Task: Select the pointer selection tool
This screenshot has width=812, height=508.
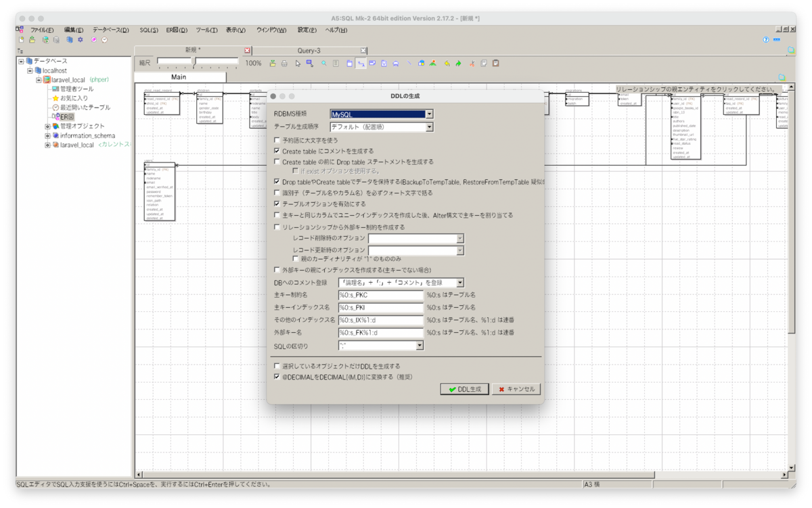Action: point(297,63)
